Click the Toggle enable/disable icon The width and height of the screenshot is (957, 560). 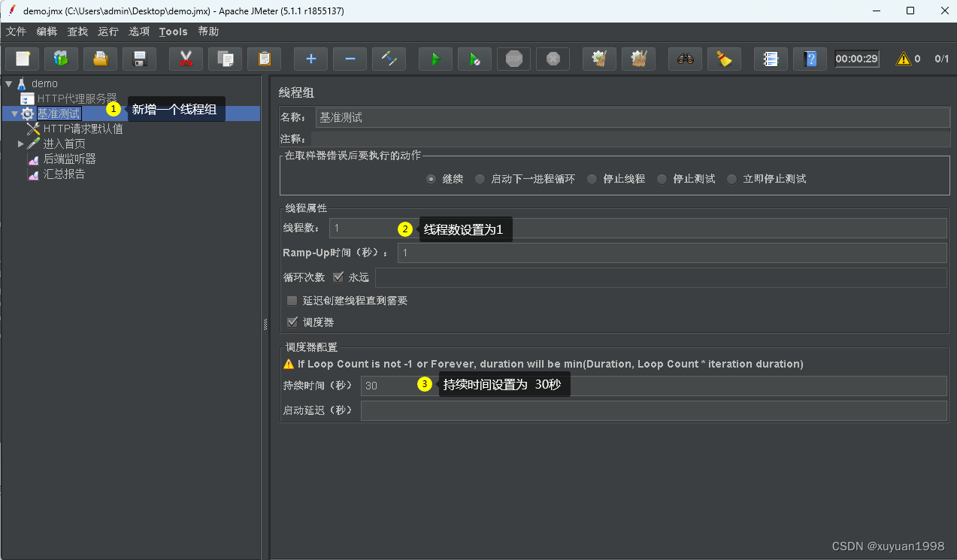(x=389, y=59)
